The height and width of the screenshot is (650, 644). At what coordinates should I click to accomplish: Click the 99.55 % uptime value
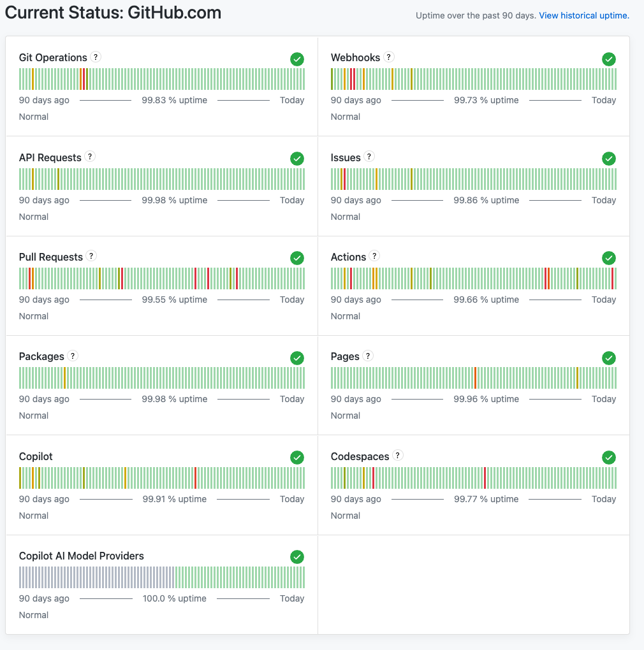coord(175,300)
